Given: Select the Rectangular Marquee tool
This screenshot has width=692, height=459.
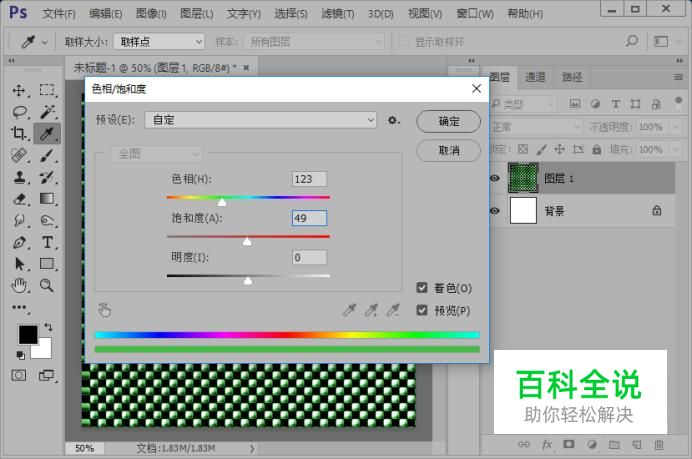Looking at the screenshot, I should click(47, 90).
